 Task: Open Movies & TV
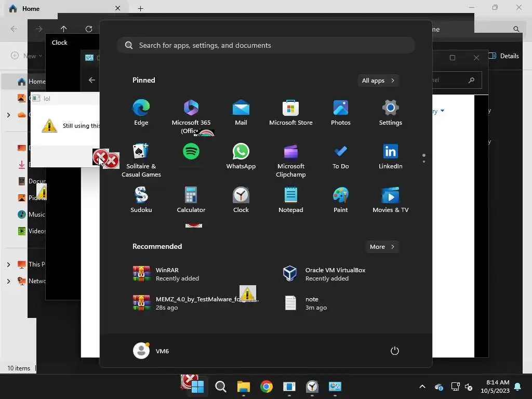click(x=391, y=200)
